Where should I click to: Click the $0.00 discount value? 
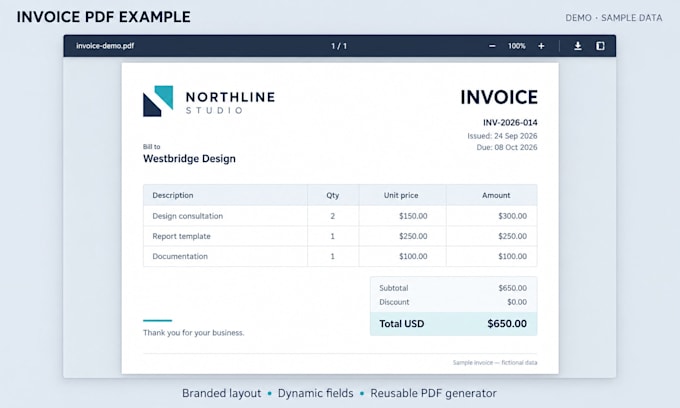pos(517,302)
